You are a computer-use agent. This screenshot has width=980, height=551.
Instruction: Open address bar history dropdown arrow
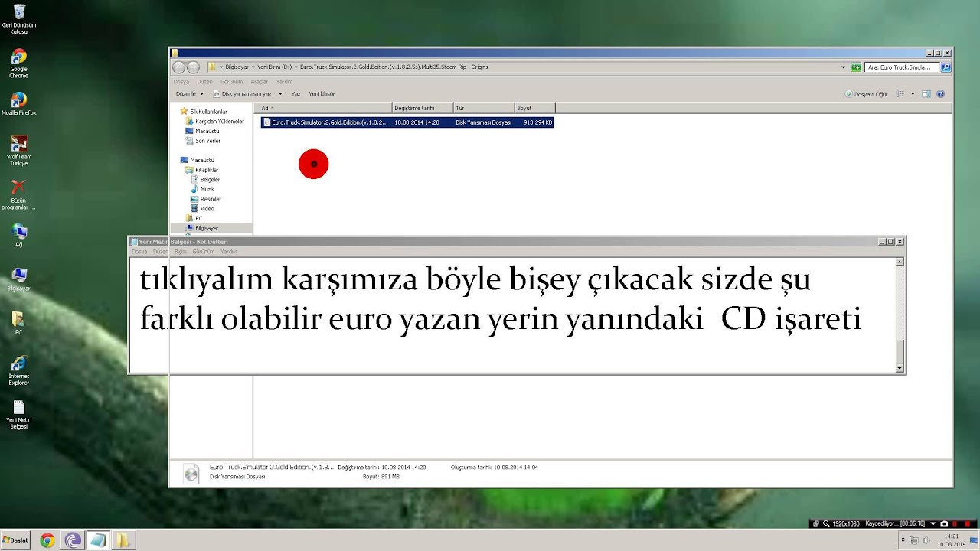click(844, 67)
